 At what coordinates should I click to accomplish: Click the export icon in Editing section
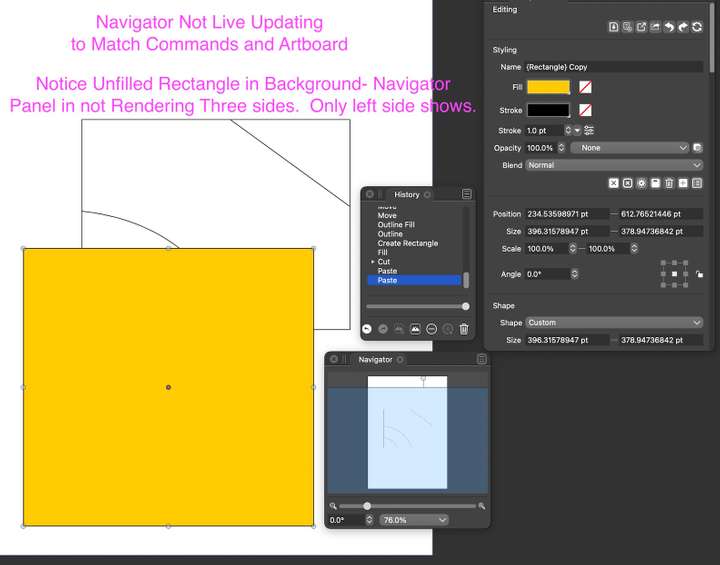(641, 27)
